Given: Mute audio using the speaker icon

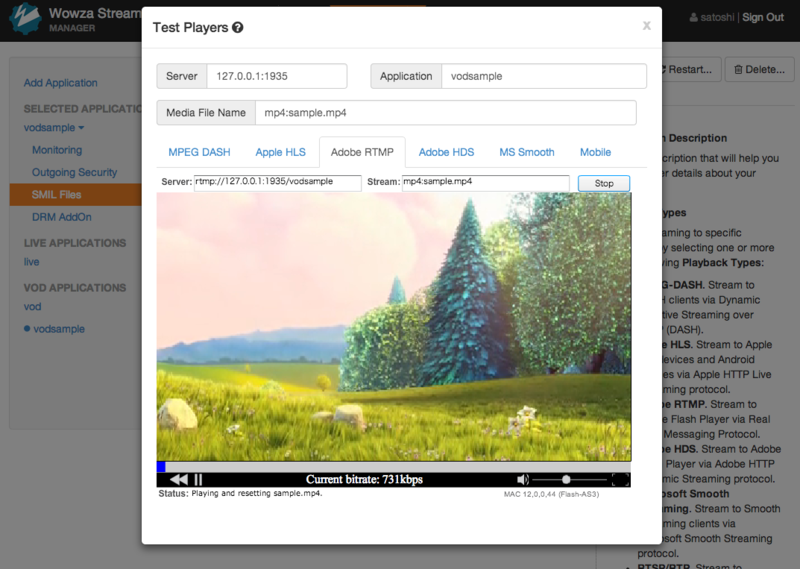Looking at the screenshot, I should 522,480.
